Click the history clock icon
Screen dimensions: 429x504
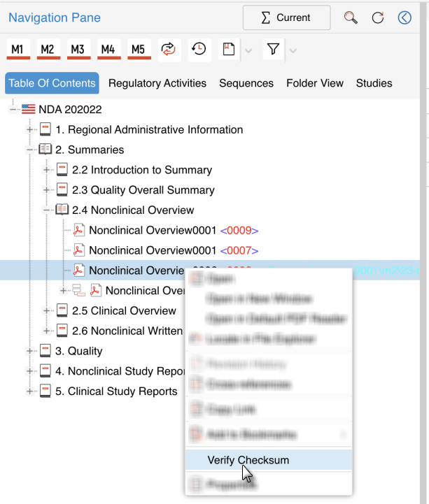point(199,49)
